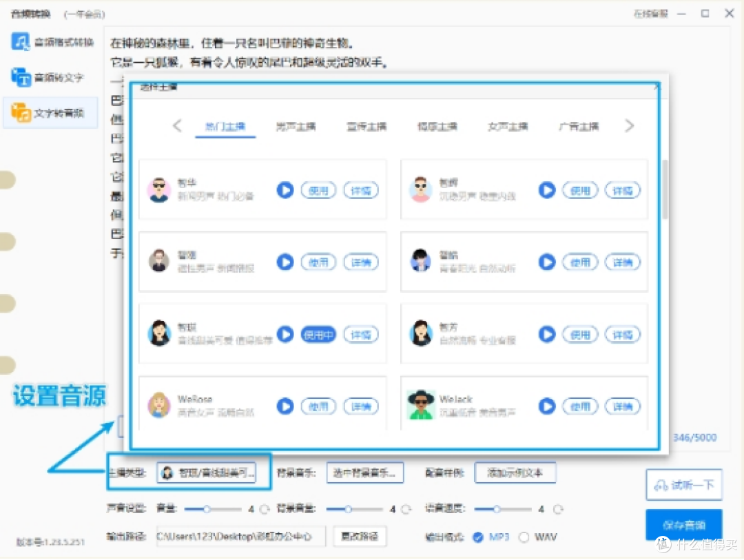The width and height of the screenshot is (744, 560).
Task: Select WAV output format
Action: click(538, 537)
